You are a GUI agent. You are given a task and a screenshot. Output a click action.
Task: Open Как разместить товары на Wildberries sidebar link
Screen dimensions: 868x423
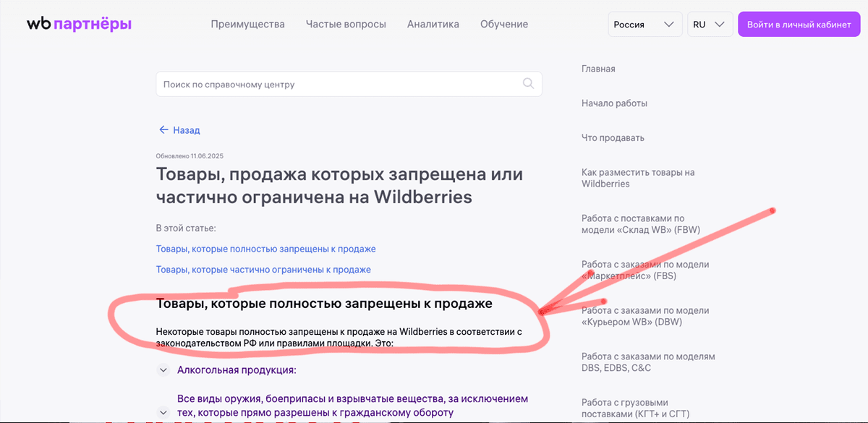[638, 178]
